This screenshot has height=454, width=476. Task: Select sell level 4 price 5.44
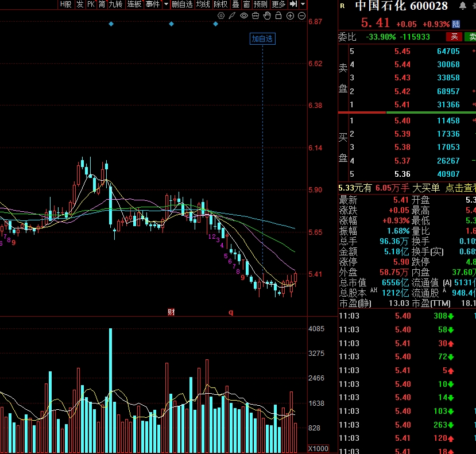pos(403,64)
